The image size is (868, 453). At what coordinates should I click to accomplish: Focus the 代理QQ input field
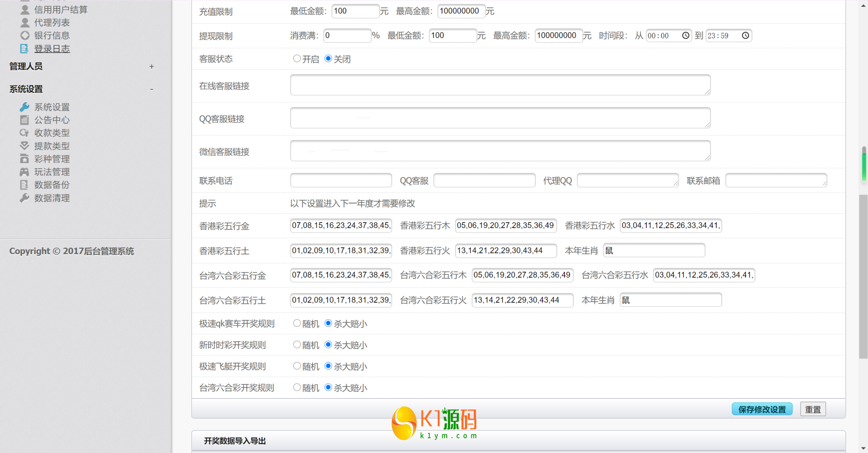click(x=628, y=180)
